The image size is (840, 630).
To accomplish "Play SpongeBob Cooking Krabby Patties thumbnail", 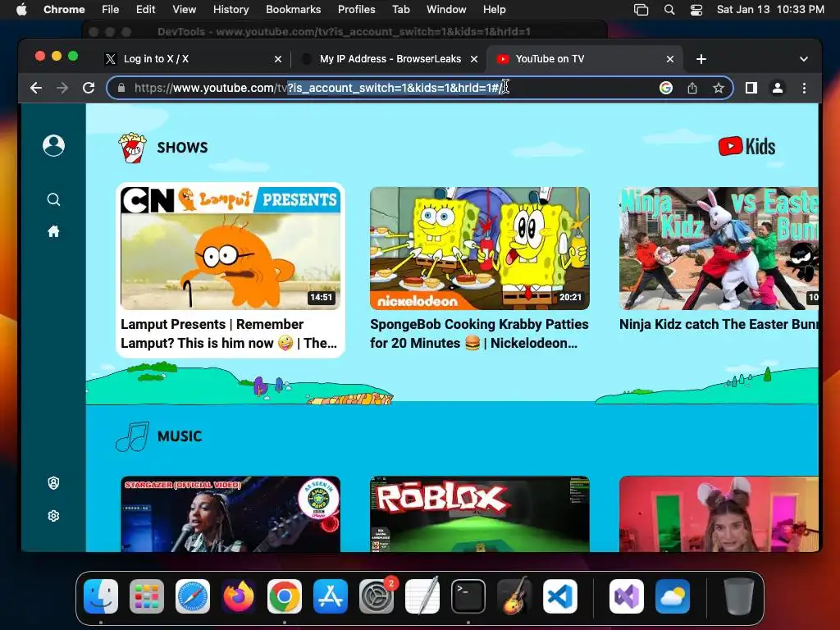I will [480, 248].
